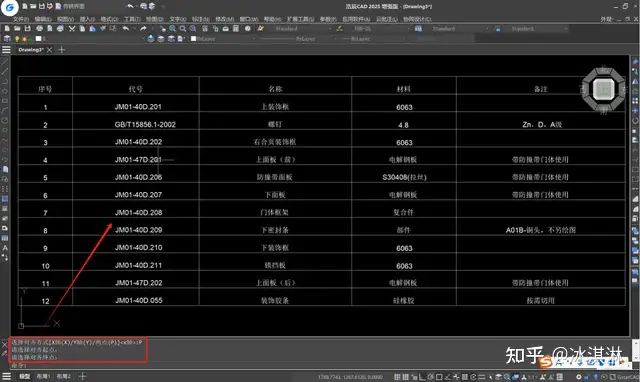Image resolution: width=640 pixels, height=382 pixels.
Task: Click table cell GB/T15856.1-2002
Action: (x=145, y=124)
